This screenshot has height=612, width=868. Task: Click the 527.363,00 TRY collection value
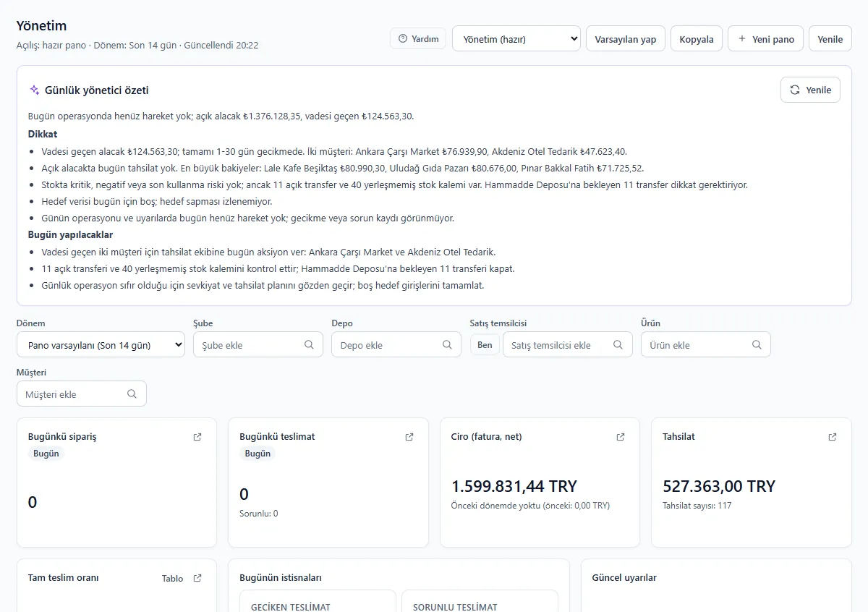(x=719, y=486)
